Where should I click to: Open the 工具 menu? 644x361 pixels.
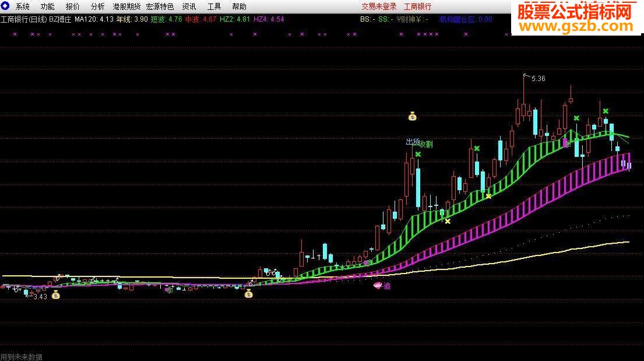pyautogui.click(x=214, y=6)
